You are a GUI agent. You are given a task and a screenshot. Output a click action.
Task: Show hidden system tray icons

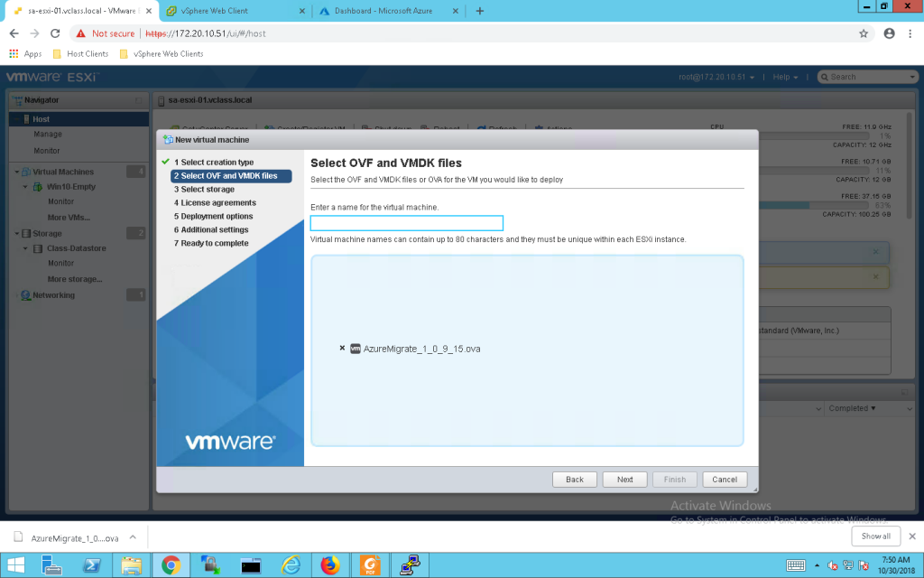817,565
